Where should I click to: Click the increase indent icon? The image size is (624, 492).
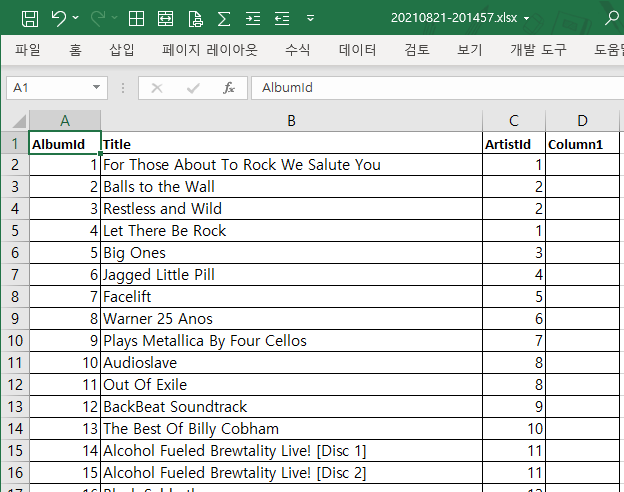point(253,18)
